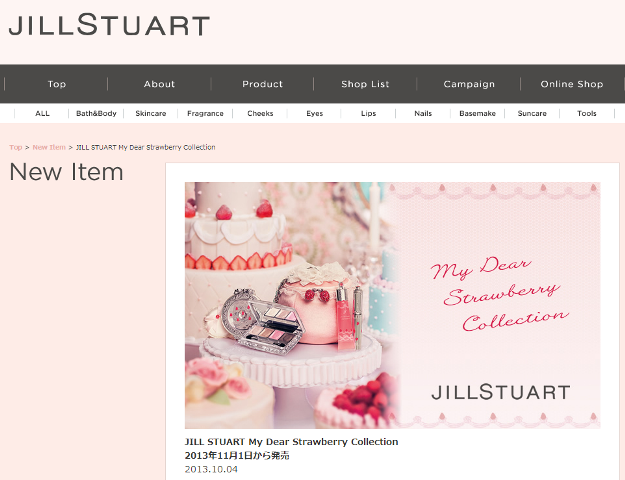Click the 2013.10.04 post date
Screen dimensions: 625x480
point(211,469)
